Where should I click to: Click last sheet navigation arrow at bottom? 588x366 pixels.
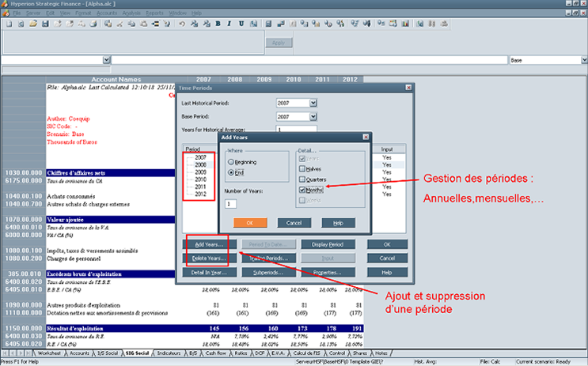[x=28, y=353]
